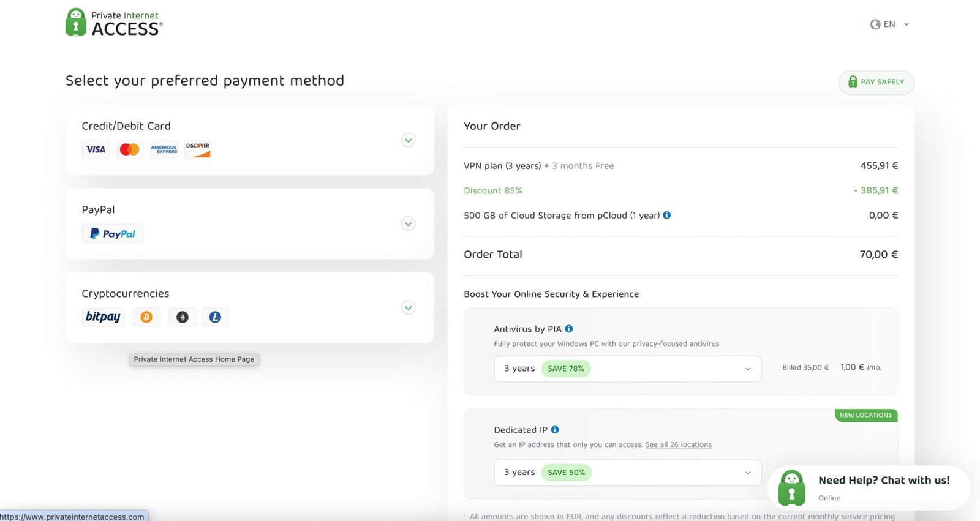Click the info icon next to Dedicated IP
Screen dimensions: 980x521
(x=555, y=430)
